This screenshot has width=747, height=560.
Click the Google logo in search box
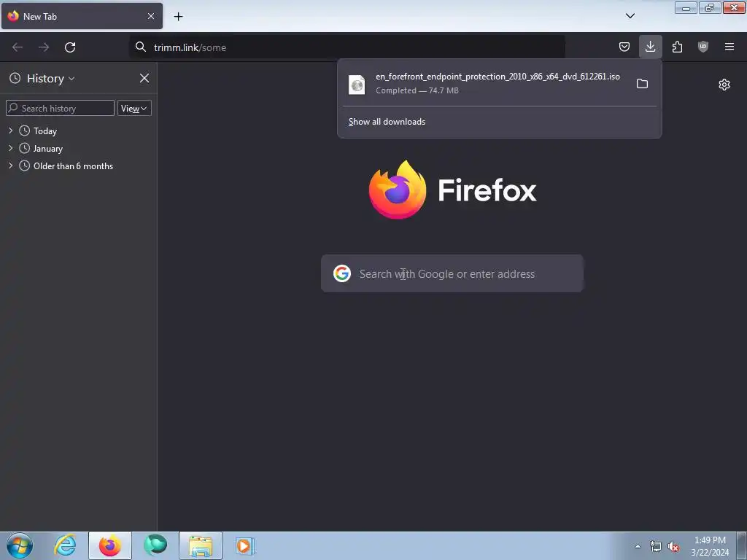(x=342, y=273)
